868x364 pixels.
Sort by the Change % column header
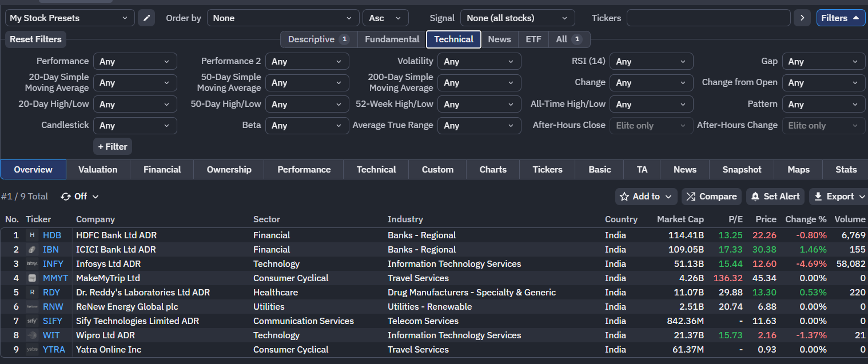pyautogui.click(x=806, y=219)
